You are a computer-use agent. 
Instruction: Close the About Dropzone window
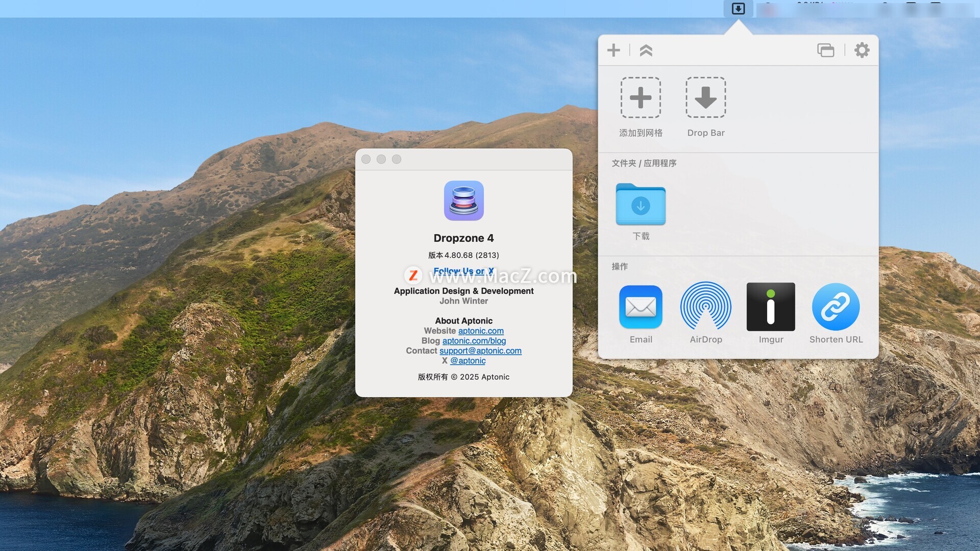(366, 159)
